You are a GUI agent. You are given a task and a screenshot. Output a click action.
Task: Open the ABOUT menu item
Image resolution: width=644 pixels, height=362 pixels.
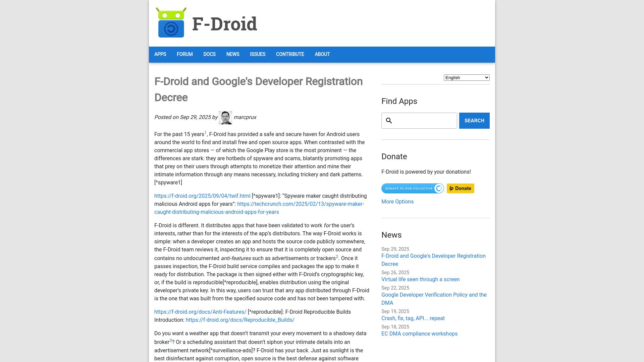click(x=322, y=54)
